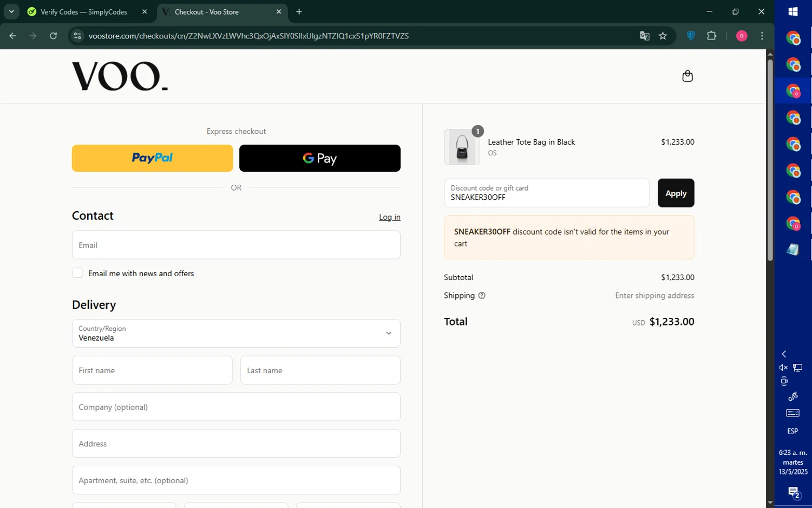Viewport: 812px width, 508px height.
Task: Open the Bitwarden shield extension icon
Action: point(691,36)
